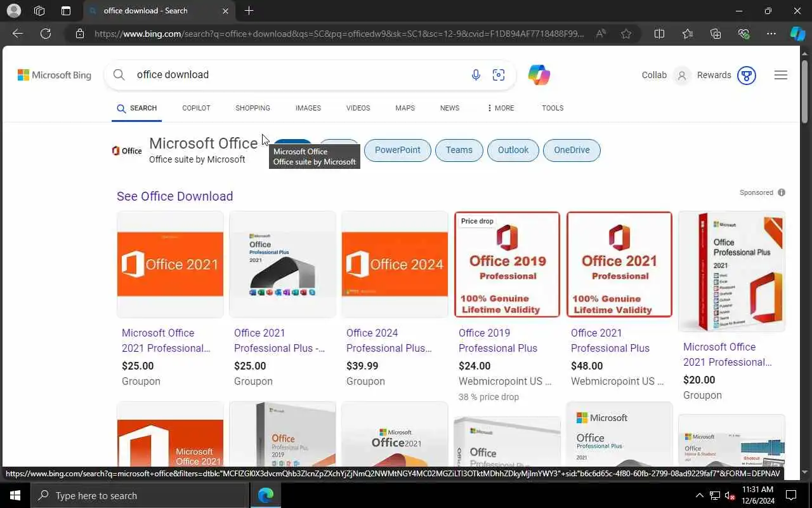Open Collections icon in toolbar
The height and width of the screenshot is (508, 812).
pos(716,34)
